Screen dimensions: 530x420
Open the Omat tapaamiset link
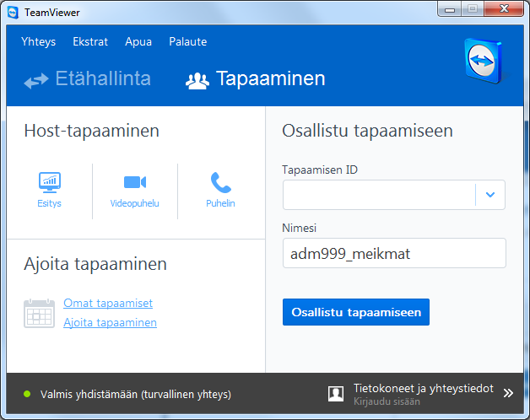(108, 303)
